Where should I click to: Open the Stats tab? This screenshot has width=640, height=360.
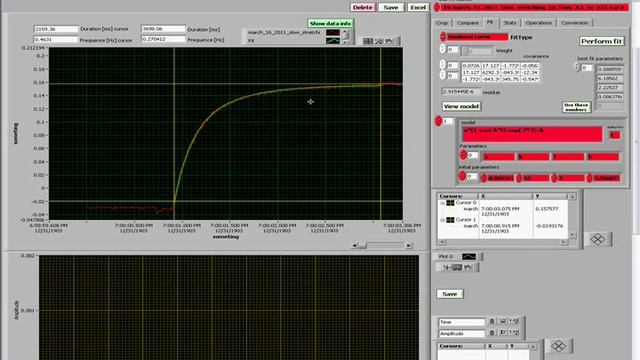coord(509,23)
